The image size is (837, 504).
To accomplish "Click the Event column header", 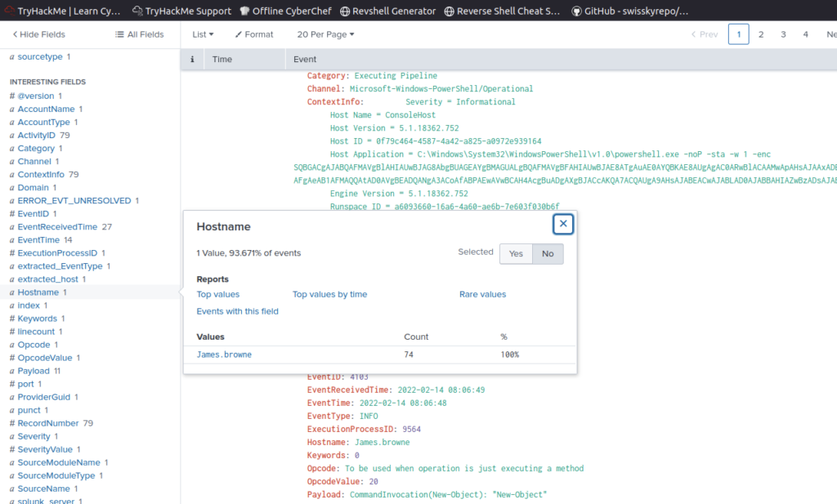I will [x=305, y=59].
